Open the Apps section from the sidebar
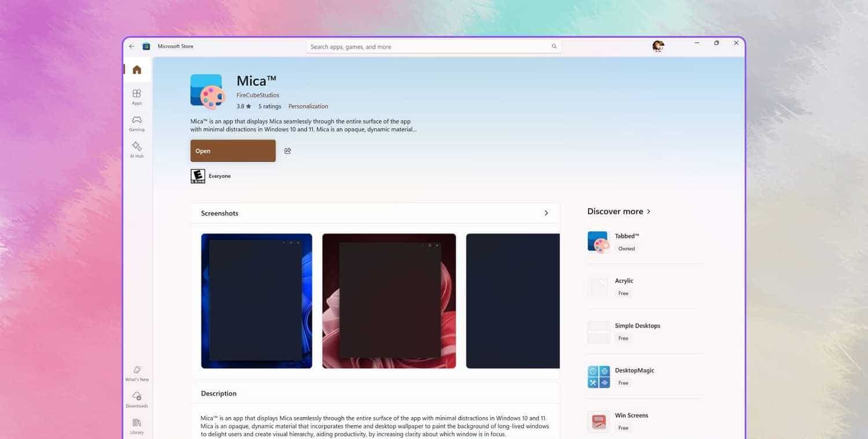 (137, 96)
